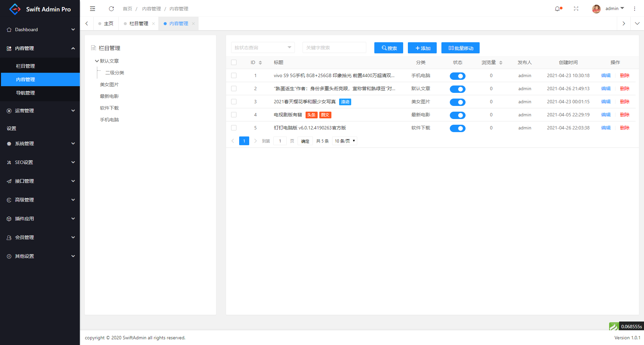Image resolution: width=644 pixels, height=345 pixels.
Task: Collapse the 默认文章 tree node
Action: (97, 61)
